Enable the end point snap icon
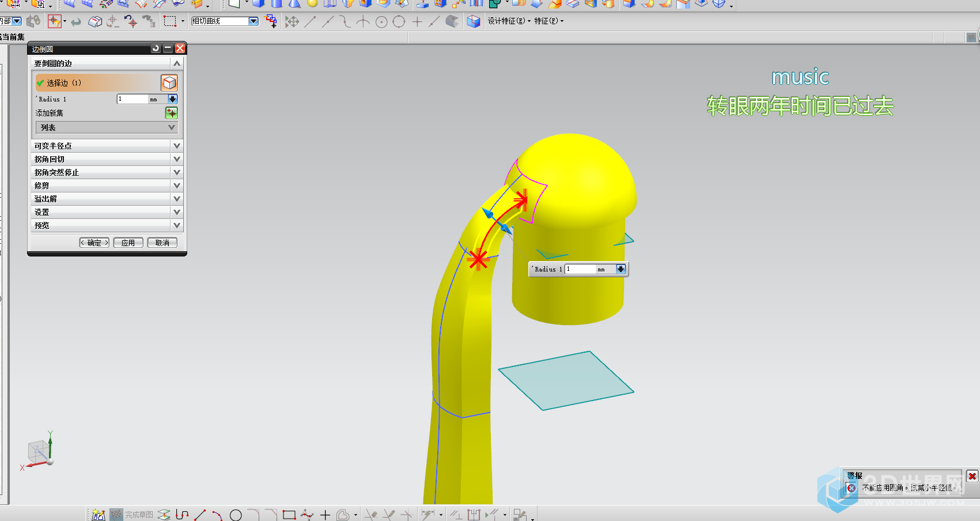Image resolution: width=980 pixels, height=521 pixels. tap(310, 22)
